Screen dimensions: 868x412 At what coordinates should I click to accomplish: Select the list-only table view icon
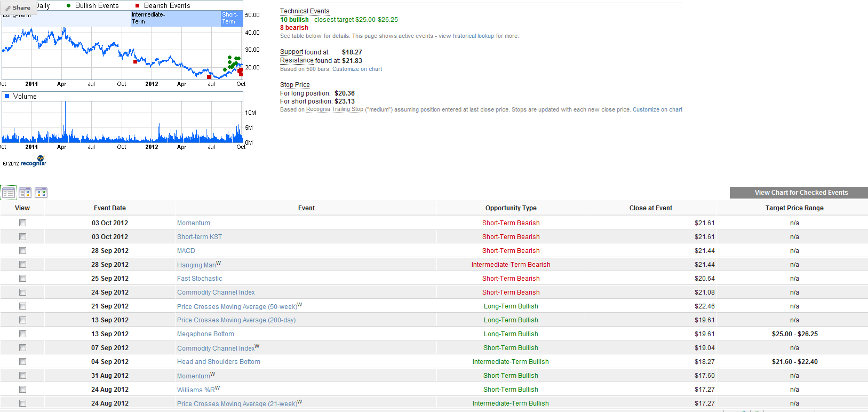(9, 193)
